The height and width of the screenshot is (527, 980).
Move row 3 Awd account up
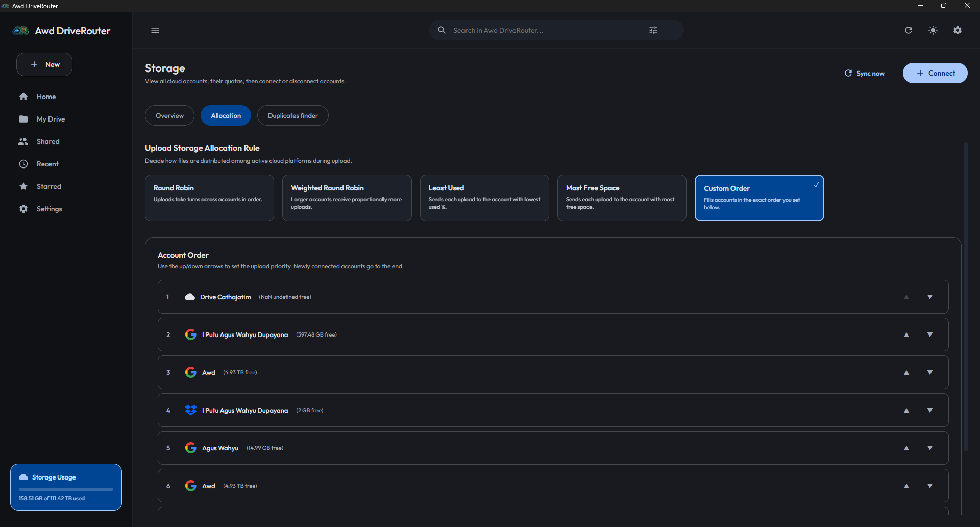pos(906,372)
